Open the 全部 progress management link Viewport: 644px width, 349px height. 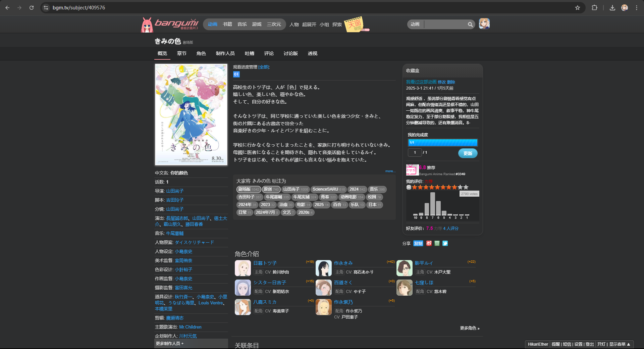point(264,67)
